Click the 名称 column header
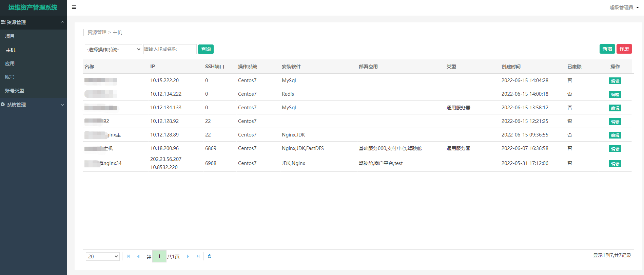Image resolution: width=644 pixels, height=275 pixels. 89,67
